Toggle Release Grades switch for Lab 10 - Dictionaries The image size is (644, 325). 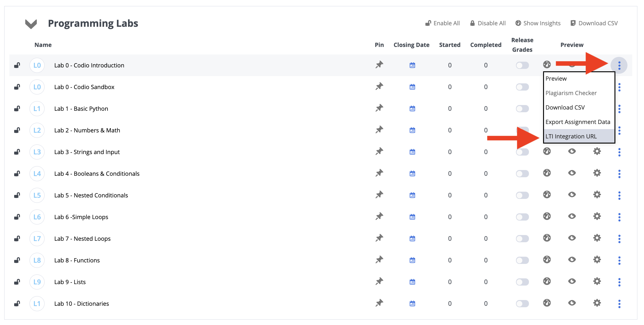(522, 304)
